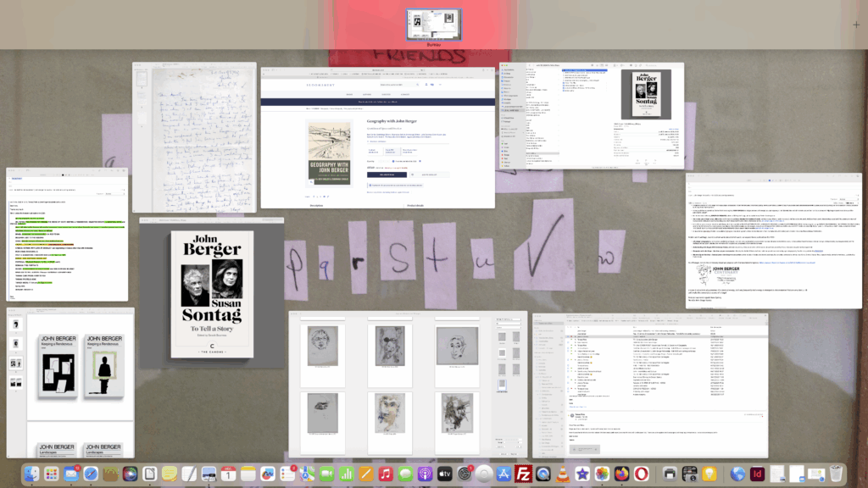Click the search magnifier icon on the Bloomsbury page
Screen dimensions: 868x488
click(417, 85)
